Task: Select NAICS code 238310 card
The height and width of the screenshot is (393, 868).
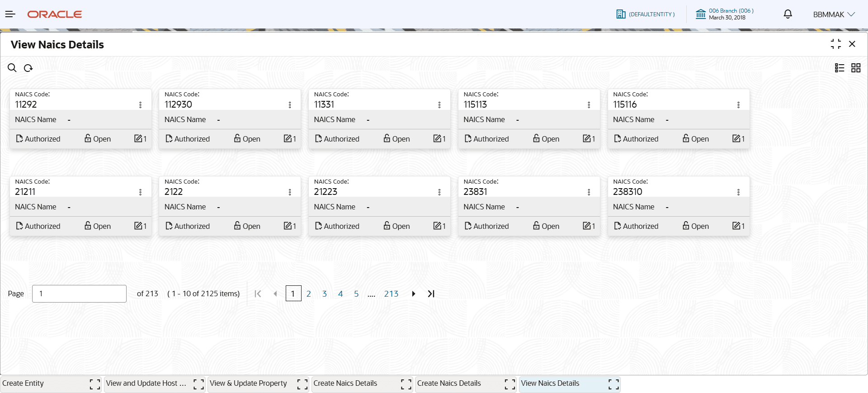Action: 679,206
